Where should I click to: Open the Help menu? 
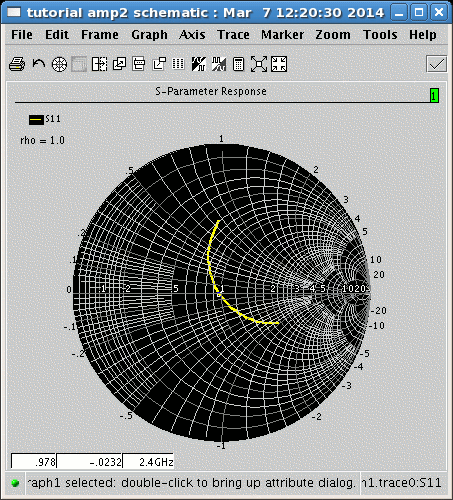click(423, 35)
